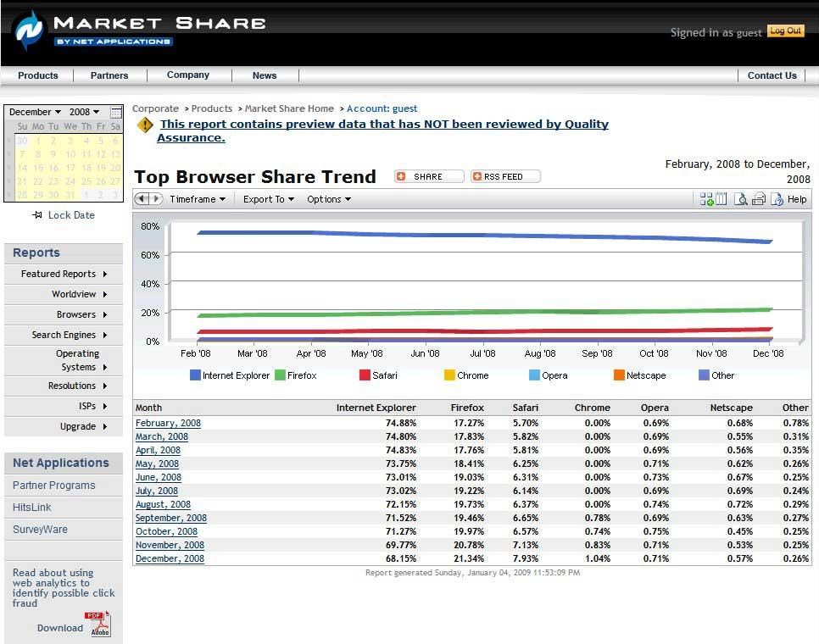Open the month dropdown showing December
Viewport: 819px width, 644px height.
[x=35, y=112]
